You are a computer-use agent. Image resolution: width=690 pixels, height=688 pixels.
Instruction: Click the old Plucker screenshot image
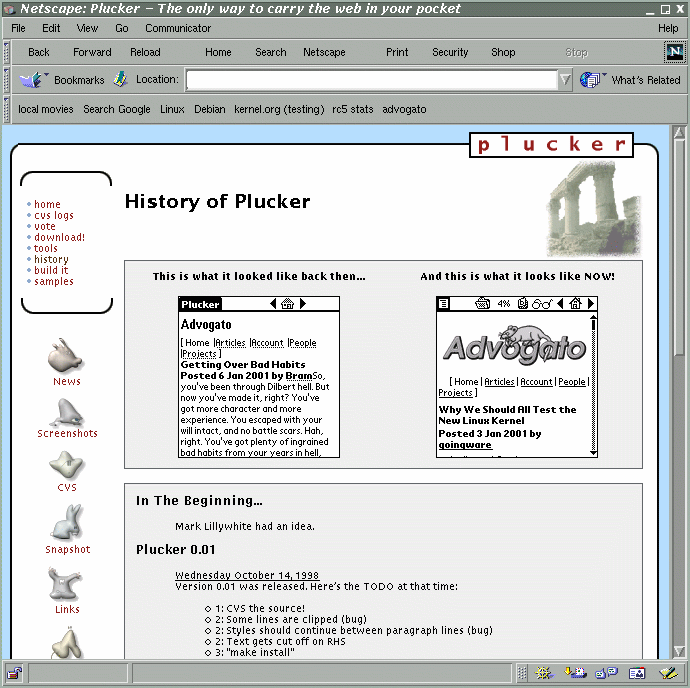tap(259, 377)
